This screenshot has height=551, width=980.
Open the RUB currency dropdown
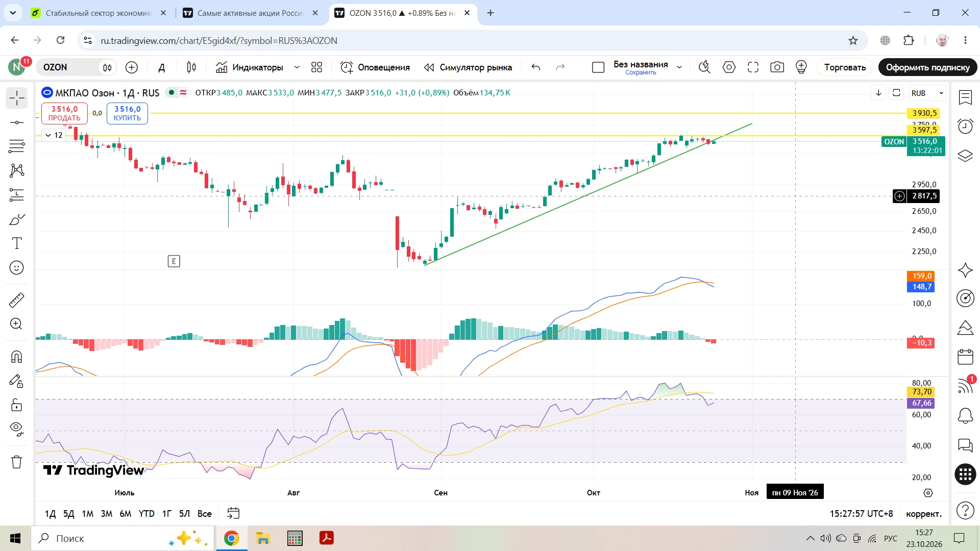click(927, 93)
